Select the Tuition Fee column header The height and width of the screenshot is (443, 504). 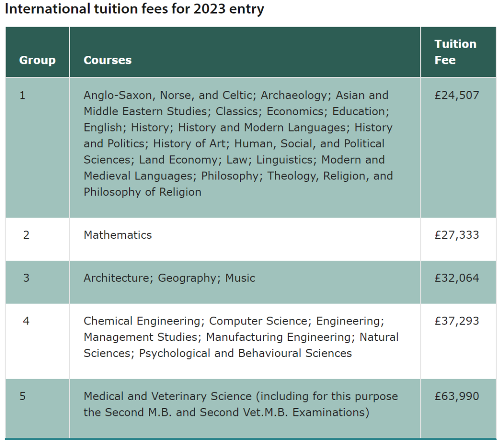pyautogui.click(x=455, y=52)
